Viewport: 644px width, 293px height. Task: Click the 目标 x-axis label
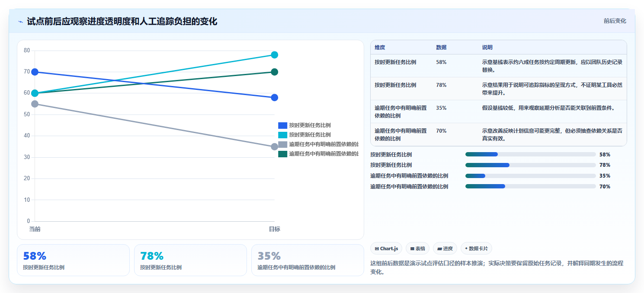coord(274,229)
